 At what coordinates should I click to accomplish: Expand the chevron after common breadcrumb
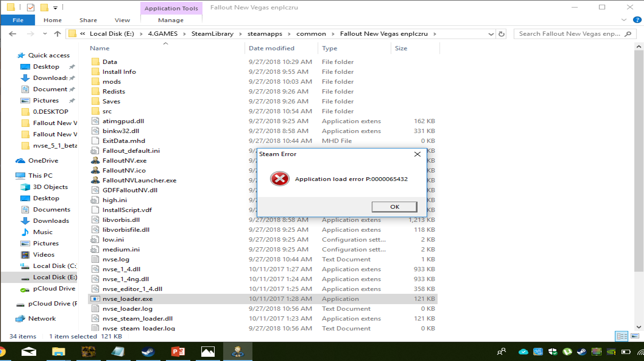[x=333, y=34]
